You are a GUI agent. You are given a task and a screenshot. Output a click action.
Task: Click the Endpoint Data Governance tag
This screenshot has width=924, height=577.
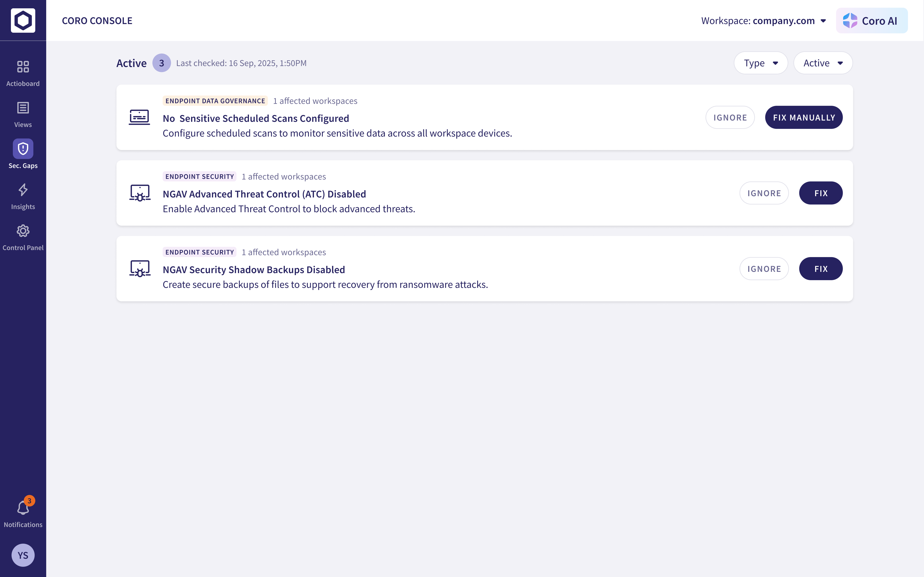coord(215,101)
